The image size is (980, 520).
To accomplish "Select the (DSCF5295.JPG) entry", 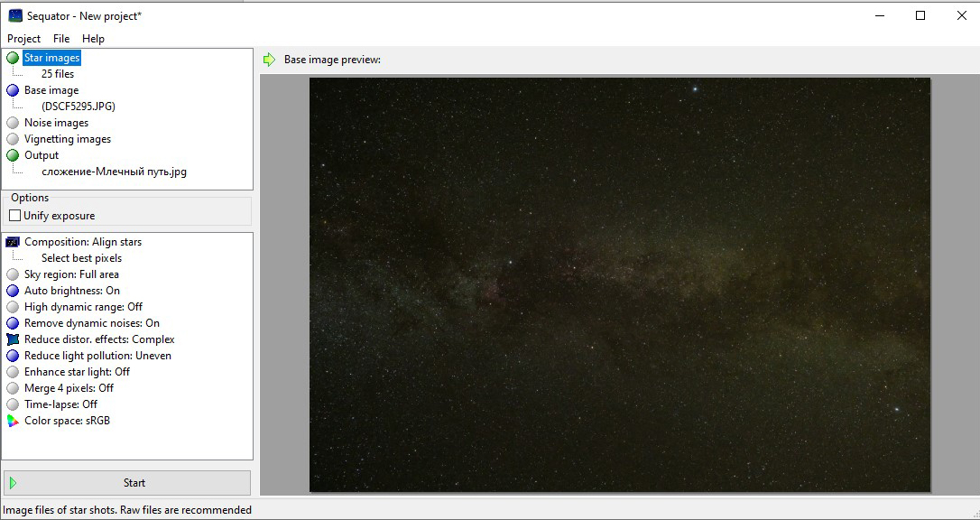I will (79, 107).
